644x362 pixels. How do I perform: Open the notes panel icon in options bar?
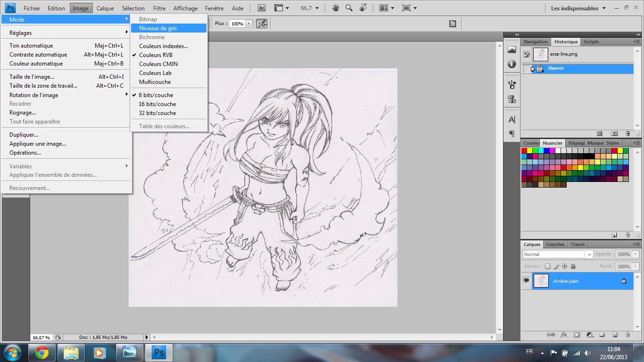[x=453, y=24]
